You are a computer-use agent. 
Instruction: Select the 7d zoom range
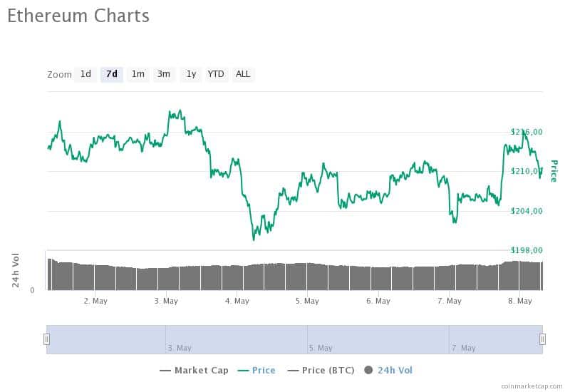pos(112,74)
